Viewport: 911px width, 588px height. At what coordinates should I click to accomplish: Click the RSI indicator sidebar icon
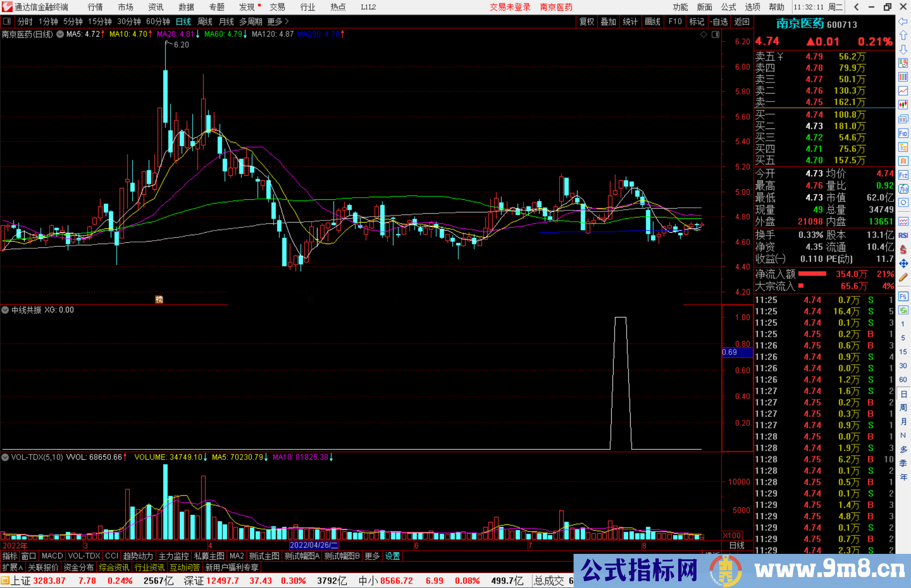point(903,235)
